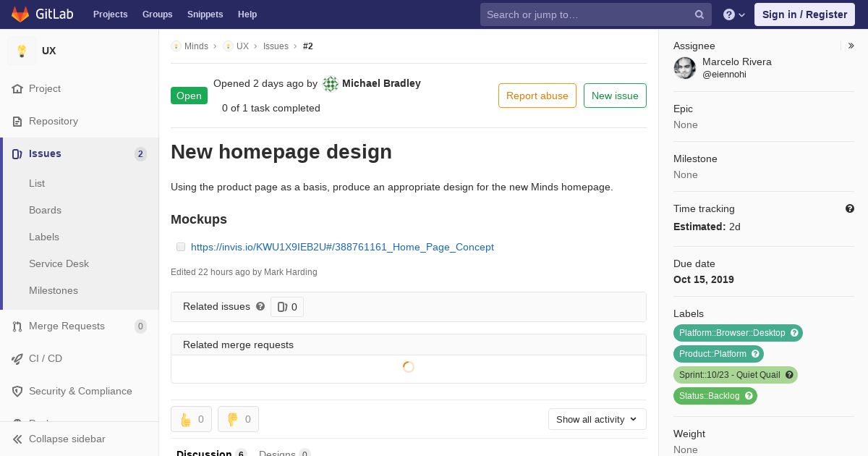The image size is (868, 456).
Task: Click the Sign in / Register button
Action: point(804,14)
